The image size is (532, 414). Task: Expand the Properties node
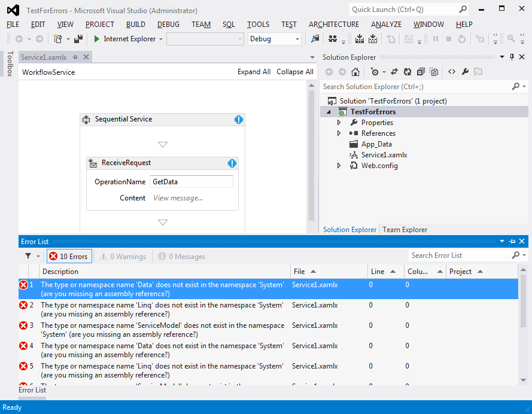(x=339, y=123)
